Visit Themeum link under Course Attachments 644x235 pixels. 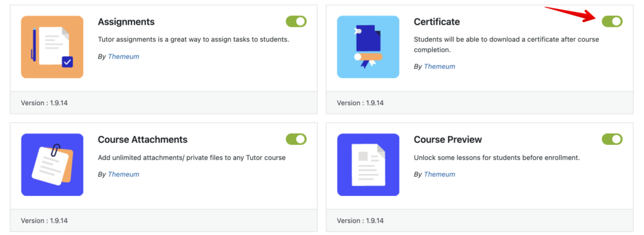(124, 174)
